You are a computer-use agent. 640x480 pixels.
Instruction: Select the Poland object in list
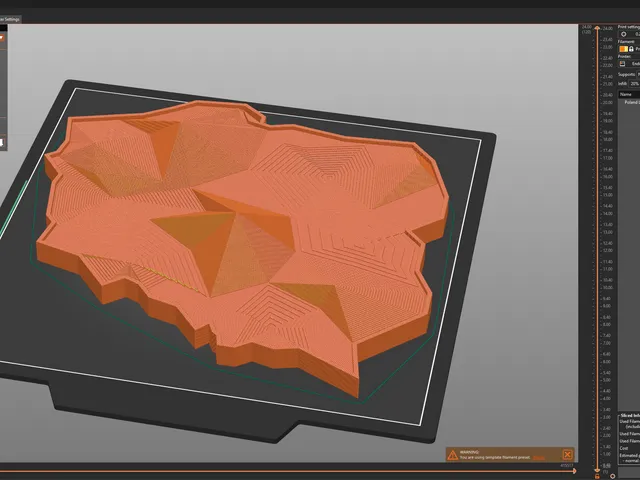[x=631, y=102]
